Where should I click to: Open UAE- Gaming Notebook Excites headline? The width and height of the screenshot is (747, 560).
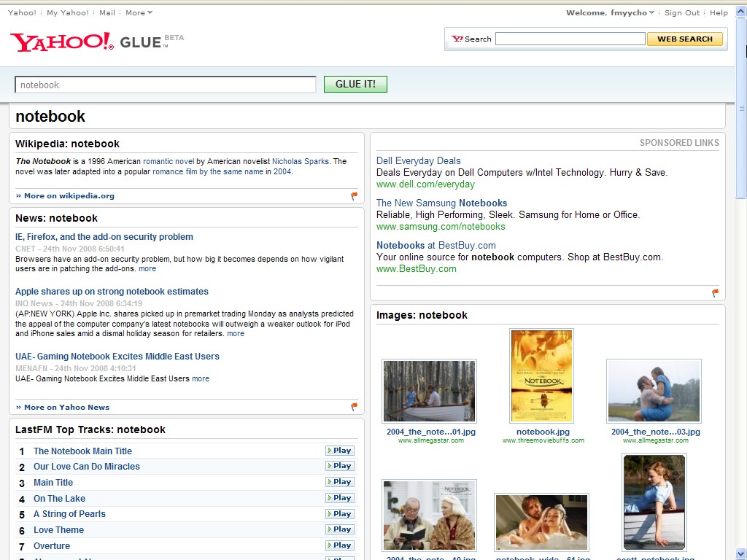pyautogui.click(x=117, y=356)
